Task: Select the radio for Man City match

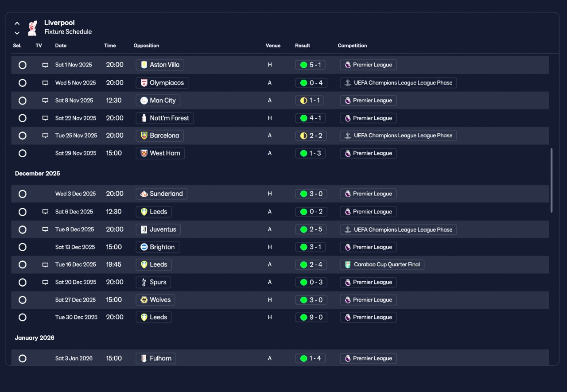Action: coord(23,101)
